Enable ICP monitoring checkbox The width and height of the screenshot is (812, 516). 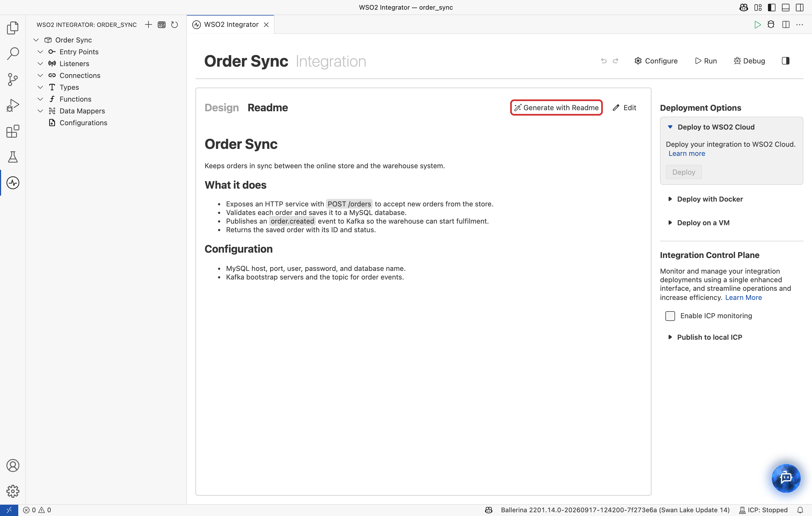[x=670, y=316]
